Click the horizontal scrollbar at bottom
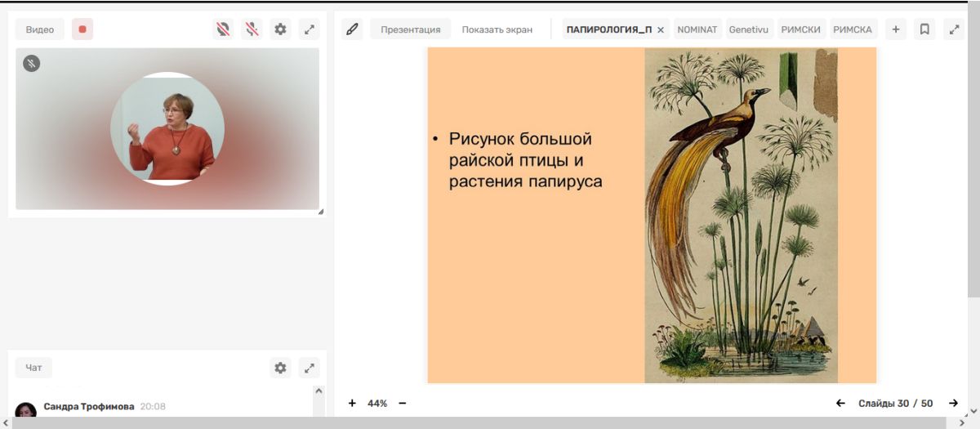Image resolution: width=980 pixels, height=429 pixels. [x=480, y=422]
